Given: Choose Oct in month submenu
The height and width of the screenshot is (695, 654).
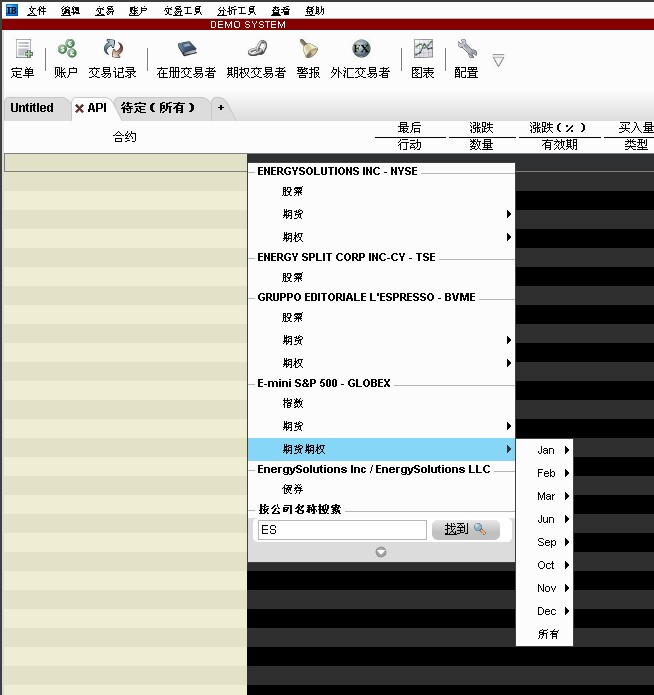Looking at the screenshot, I should (x=544, y=565).
